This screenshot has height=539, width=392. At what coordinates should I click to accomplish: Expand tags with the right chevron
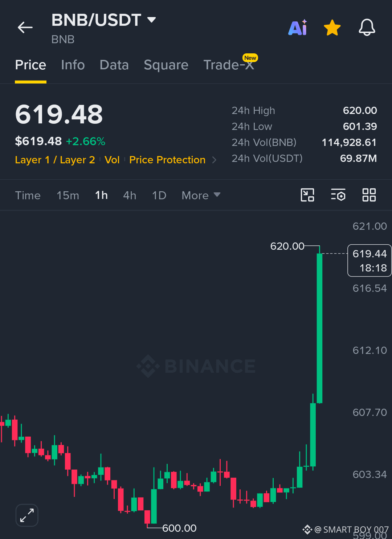click(x=214, y=160)
